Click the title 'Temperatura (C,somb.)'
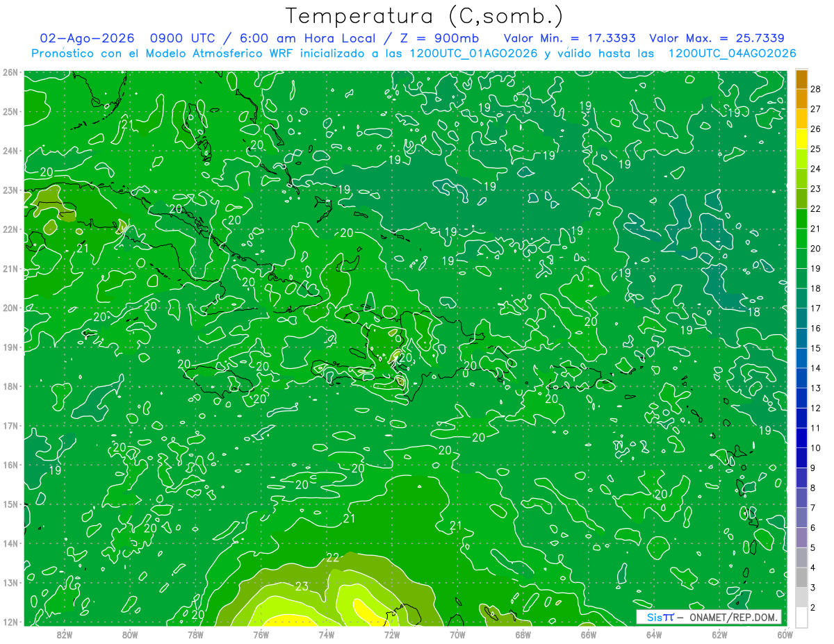Image resolution: width=834 pixels, height=644 pixels. click(x=424, y=17)
